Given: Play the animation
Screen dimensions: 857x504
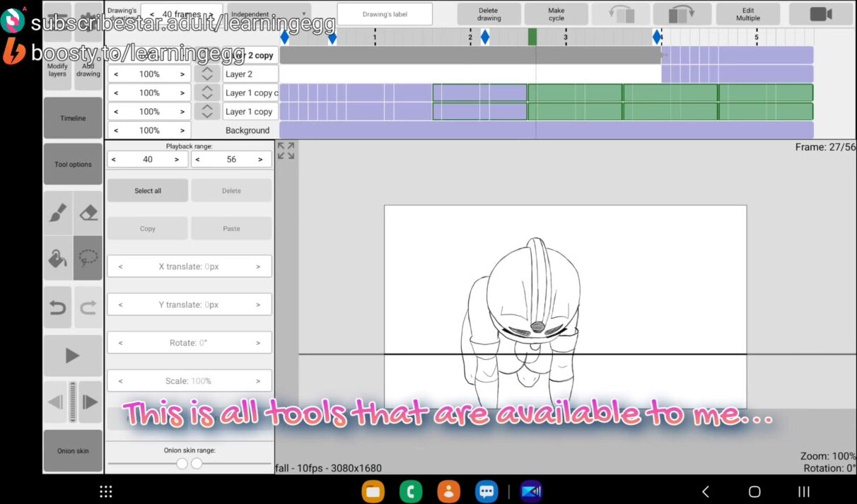Looking at the screenshot, I should (73, 356).
